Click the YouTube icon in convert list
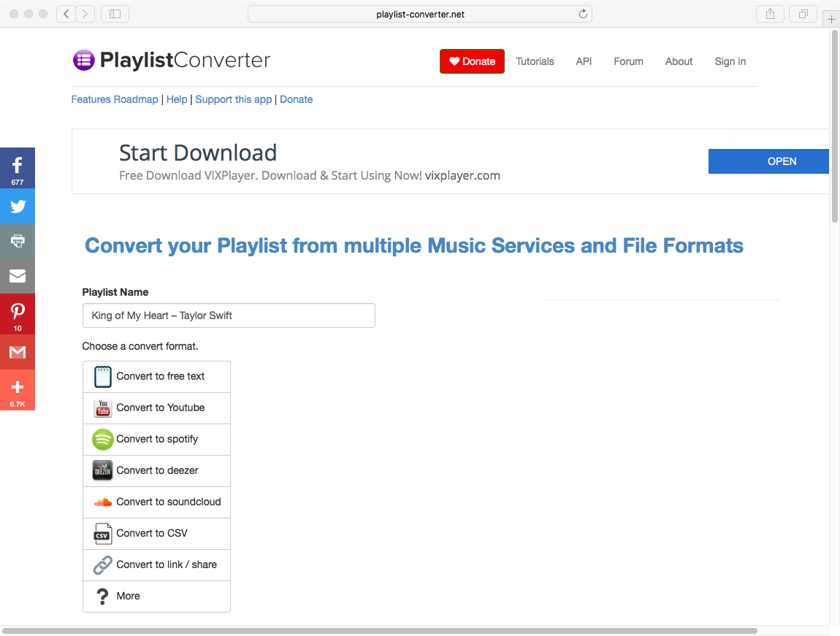 (x=102, y=408)
